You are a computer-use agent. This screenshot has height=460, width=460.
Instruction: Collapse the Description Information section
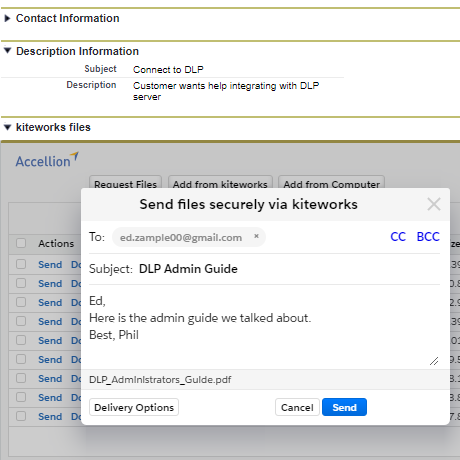pyautogui.click(x=7, y=51)
